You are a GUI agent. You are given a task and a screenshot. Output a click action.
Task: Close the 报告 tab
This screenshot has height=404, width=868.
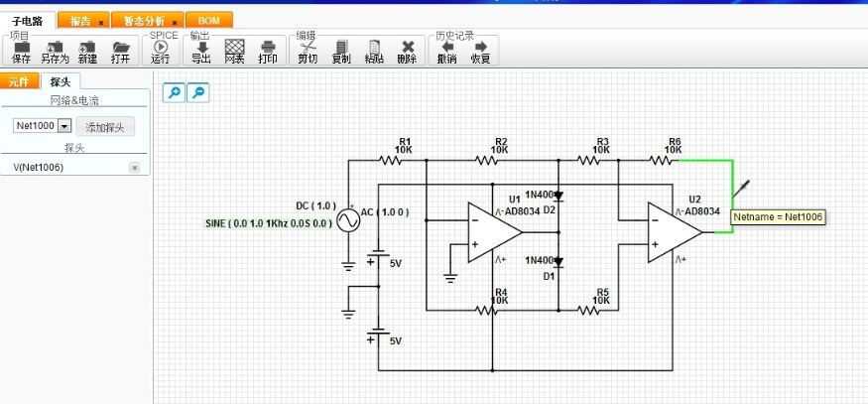click(101, 23)
